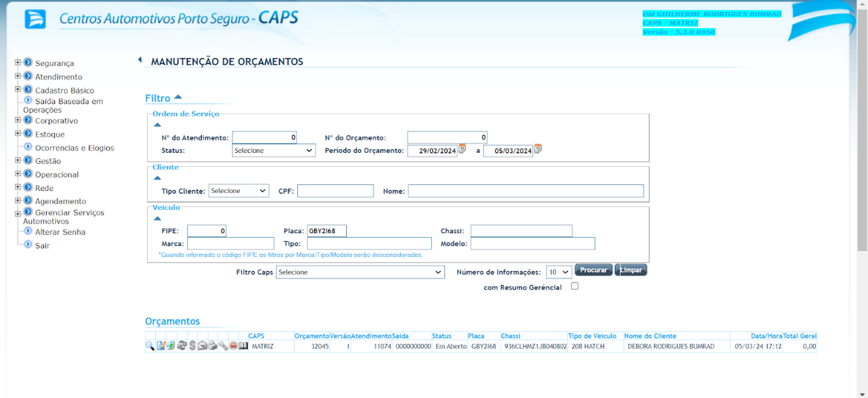Viewport: 868px width, 398px height.
Task: Click the edit note icon in the MATRIZ row
Action: [x=160, y=347]
